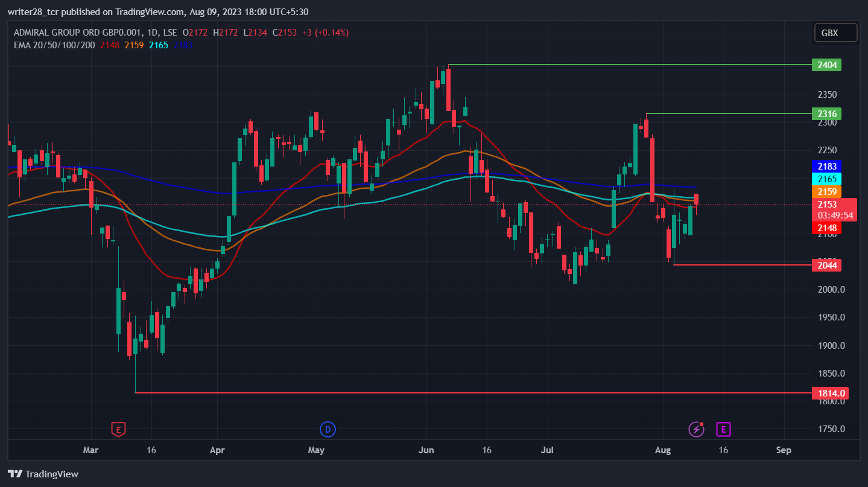Screen dimensions: 868x487
Task: Click the low value L2134 in the legend
Action: point(256,33)
